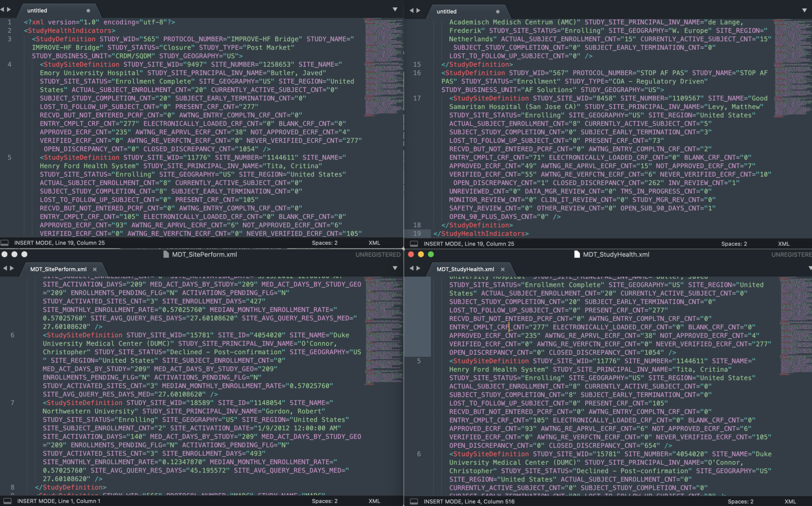Click the document icon beside MDT_SitePerform.xml title
Image resolution: width=812 pixels, height=506 pixels.
tap(166, 254)
